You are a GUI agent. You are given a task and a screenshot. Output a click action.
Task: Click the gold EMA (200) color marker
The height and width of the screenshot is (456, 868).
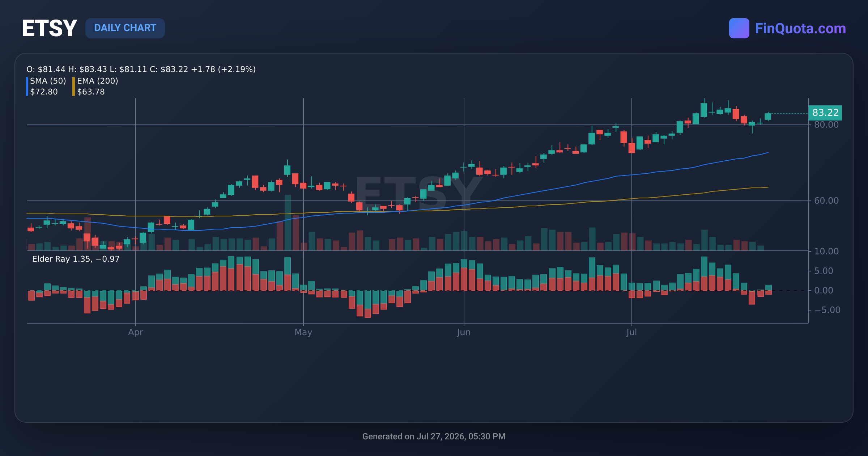(x=73, y=86)
